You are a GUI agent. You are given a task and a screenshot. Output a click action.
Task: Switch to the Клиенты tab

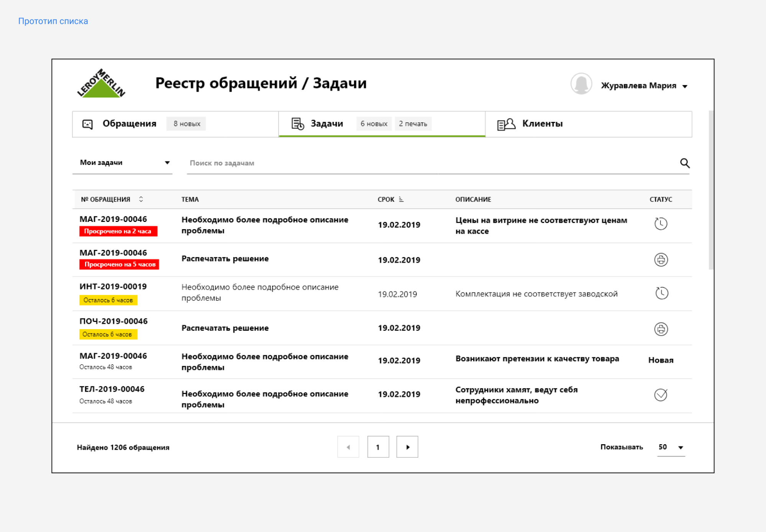pos(542,123)
